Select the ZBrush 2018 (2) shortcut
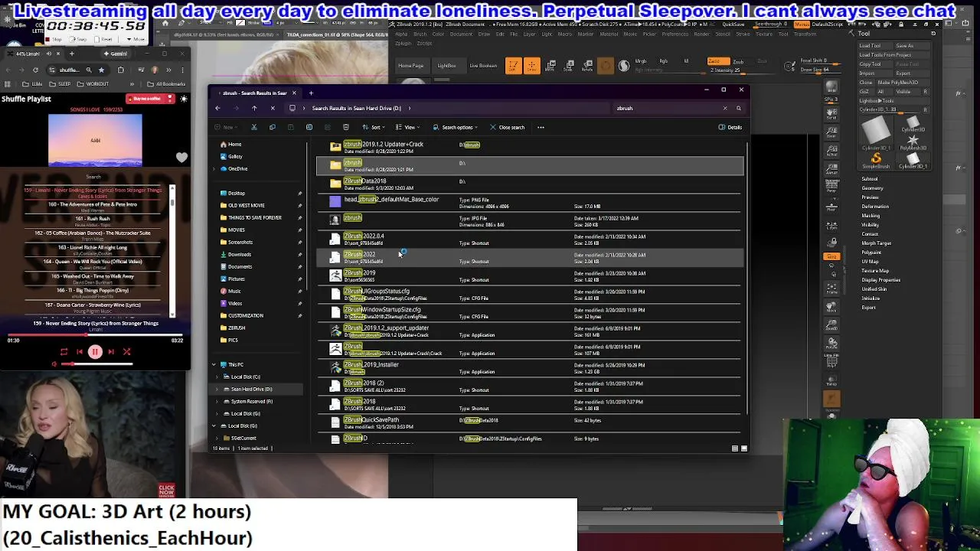 pyautogui.click(x=529, y=386)
